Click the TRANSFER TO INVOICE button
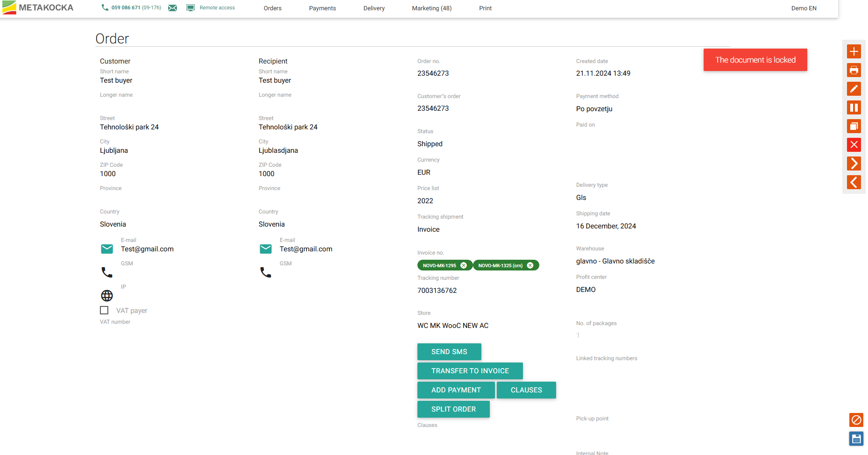 coord(470,371)
